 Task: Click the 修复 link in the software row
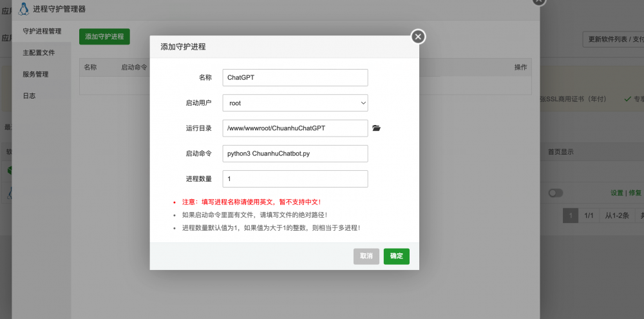tap(635, 193)
